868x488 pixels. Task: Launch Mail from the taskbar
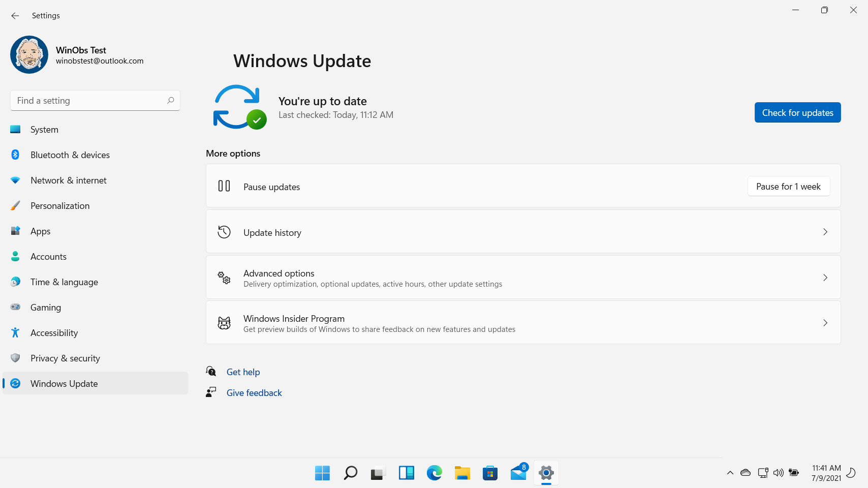tap(518, 473)
